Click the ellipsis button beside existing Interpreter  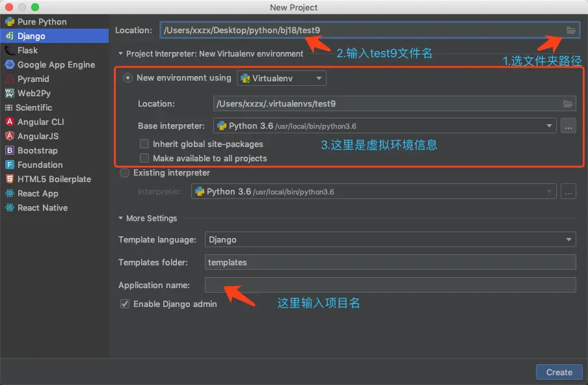568,192
